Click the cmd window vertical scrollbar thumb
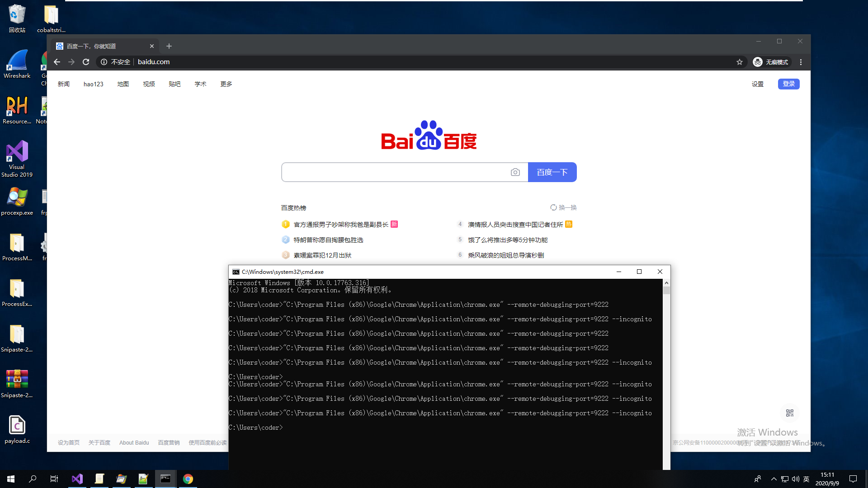Image resolution: width=868 pixels, height=488 pixels. [x=666, y=291]
